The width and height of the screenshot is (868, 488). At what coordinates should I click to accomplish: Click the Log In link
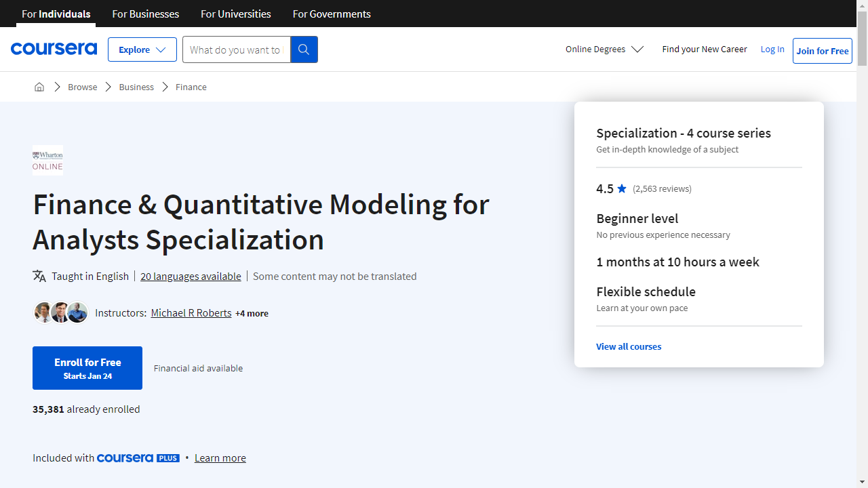click(x=772, y=49)
